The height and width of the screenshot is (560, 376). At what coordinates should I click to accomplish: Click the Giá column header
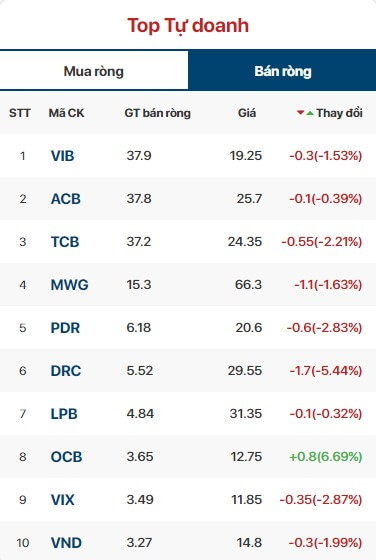(x=247, y=113)
